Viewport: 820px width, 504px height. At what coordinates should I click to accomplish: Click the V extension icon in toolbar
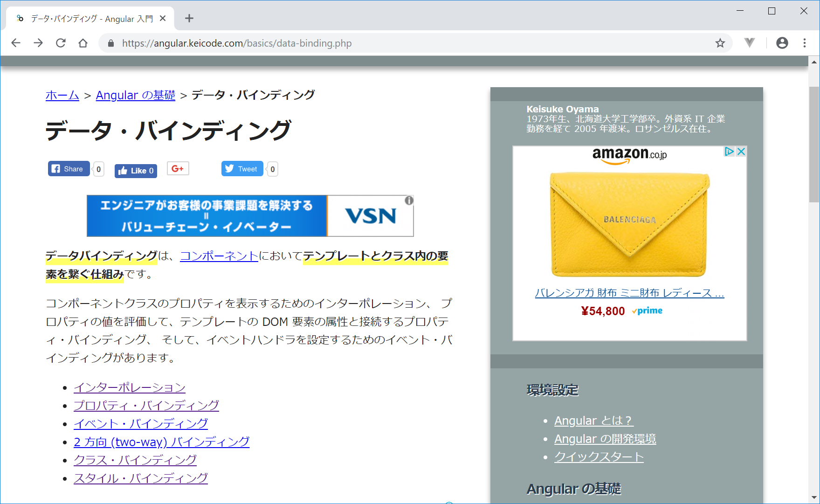click(749, 43)
